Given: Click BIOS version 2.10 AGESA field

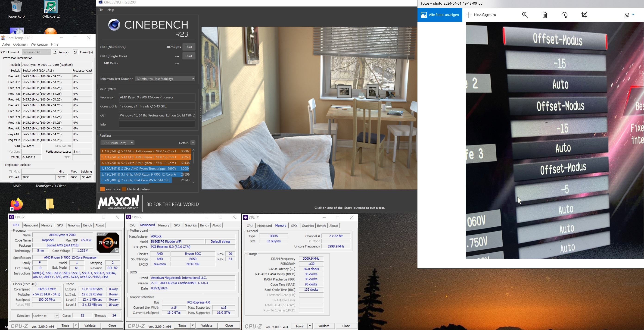Looking at the screenshot, I should (x=193, y=283).
